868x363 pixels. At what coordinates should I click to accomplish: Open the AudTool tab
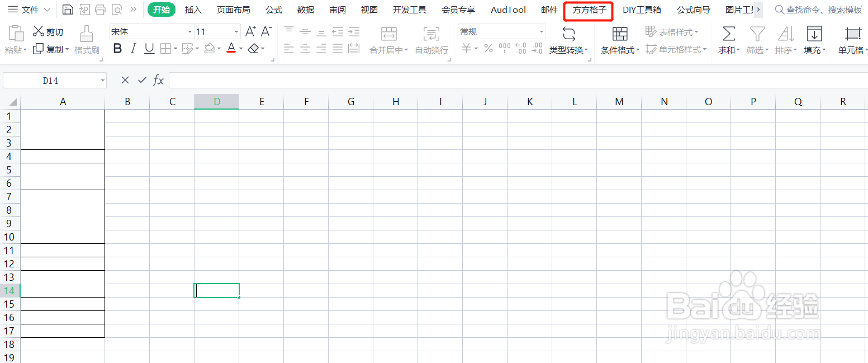click(x=508, y=10)
